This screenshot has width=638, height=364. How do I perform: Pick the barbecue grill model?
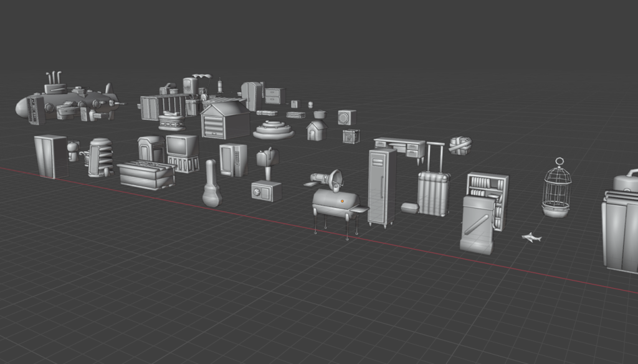click(336, 203)
